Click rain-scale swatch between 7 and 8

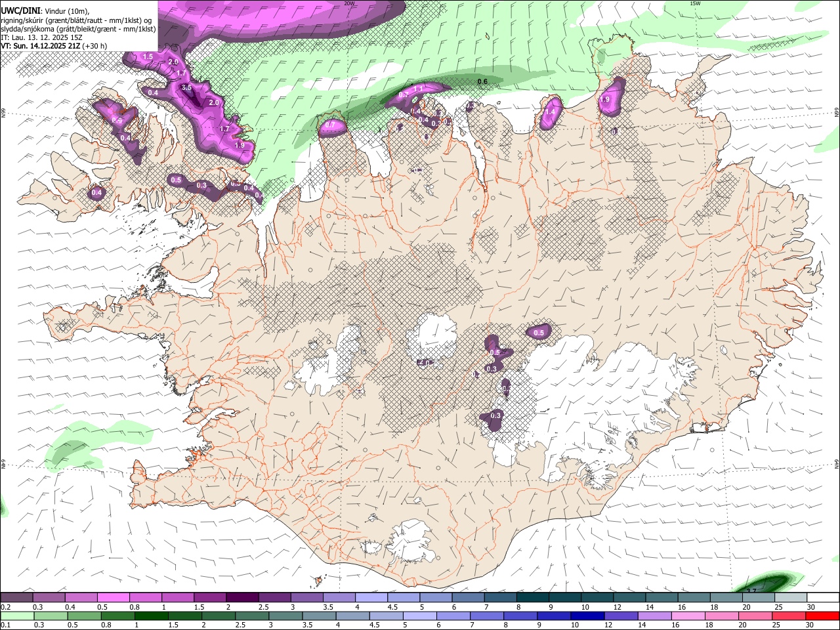tap(486, 616)
